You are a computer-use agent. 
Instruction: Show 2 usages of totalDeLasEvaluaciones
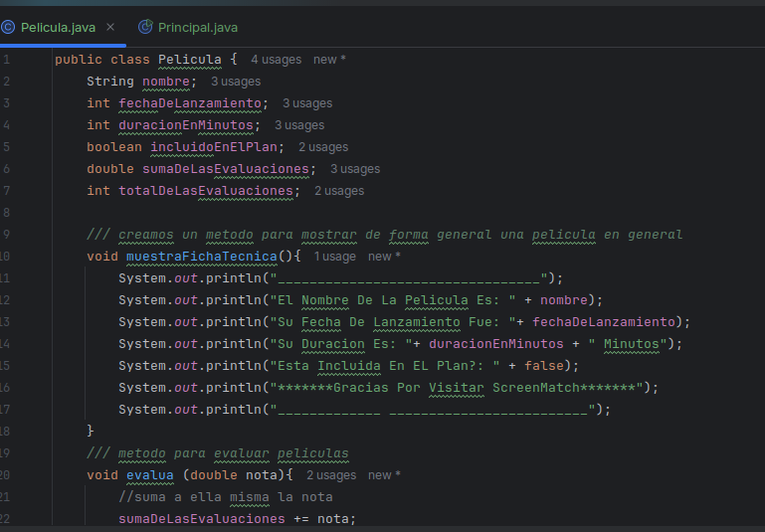click(x=338, y=191)
